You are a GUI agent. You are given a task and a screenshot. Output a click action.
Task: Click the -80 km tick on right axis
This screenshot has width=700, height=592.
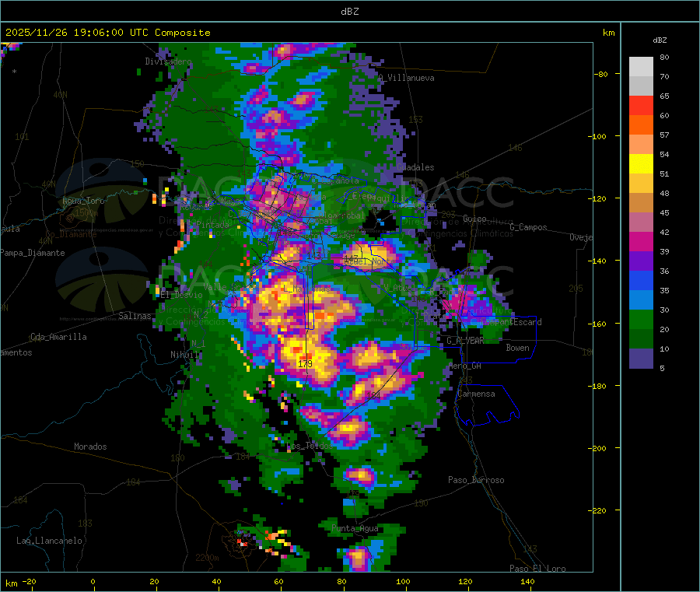tap(600, 74)
